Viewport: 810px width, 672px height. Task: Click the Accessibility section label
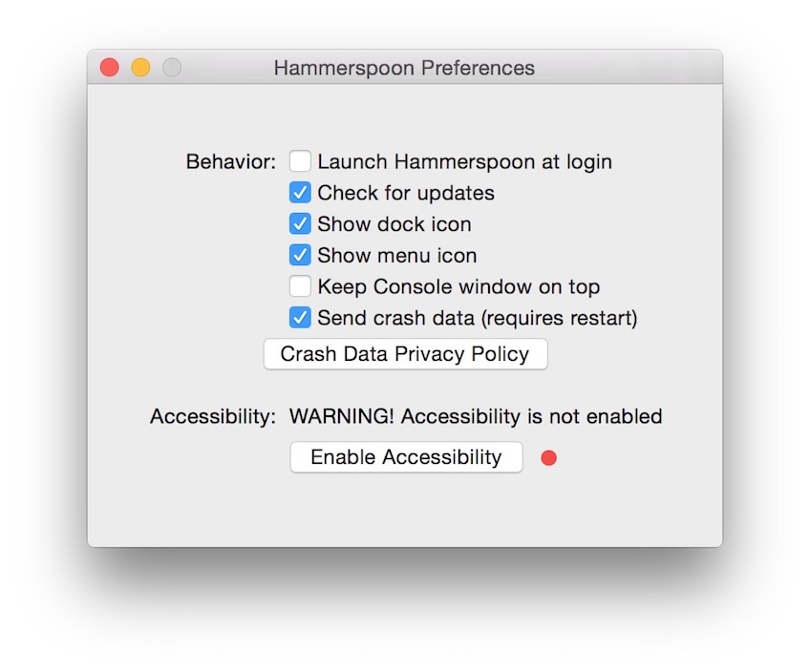213,416
